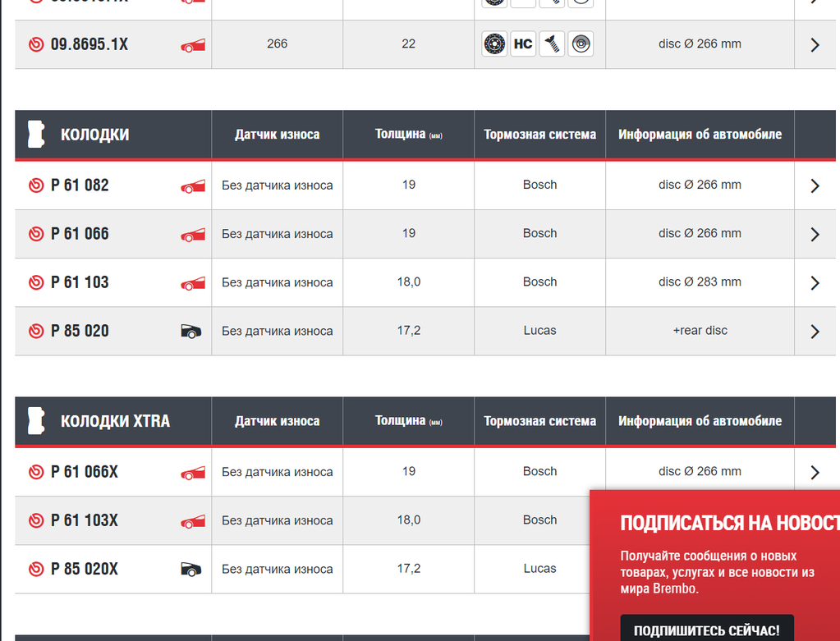Click 'disc Ø 283 mm' in P 61 103 row
Image resolution: width=840 pixels, height=641 pixels.
click(x=700, y=282)
